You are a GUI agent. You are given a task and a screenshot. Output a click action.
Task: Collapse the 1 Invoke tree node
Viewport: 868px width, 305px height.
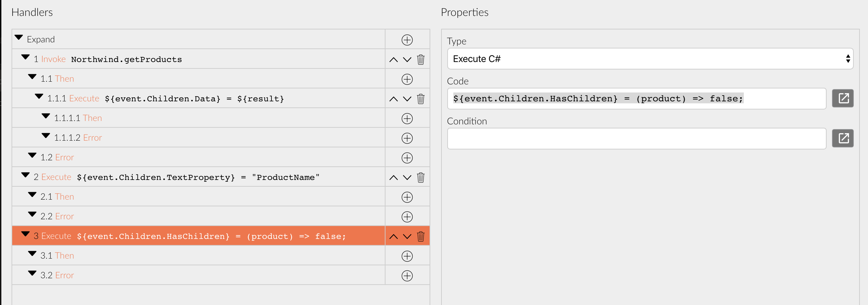click(x=25, y=57)
